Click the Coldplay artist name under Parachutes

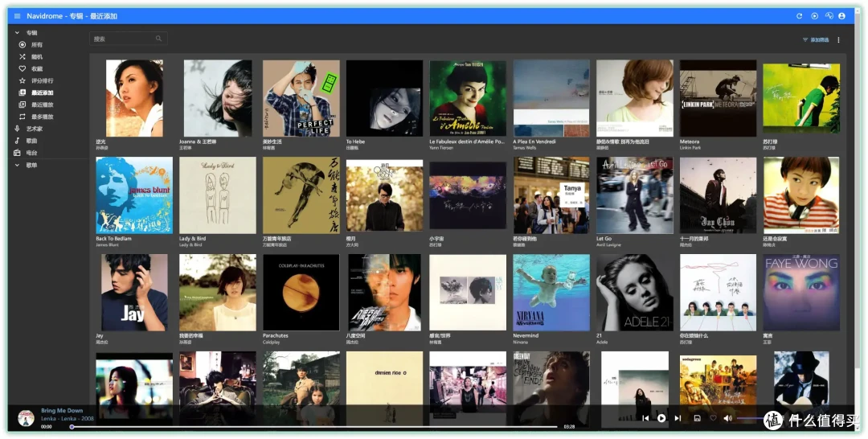pyautogui.click(x=272, y=343)
